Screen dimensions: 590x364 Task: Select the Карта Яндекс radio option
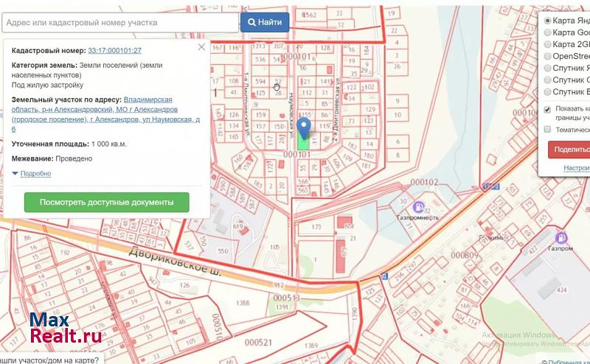coord(547,21)
